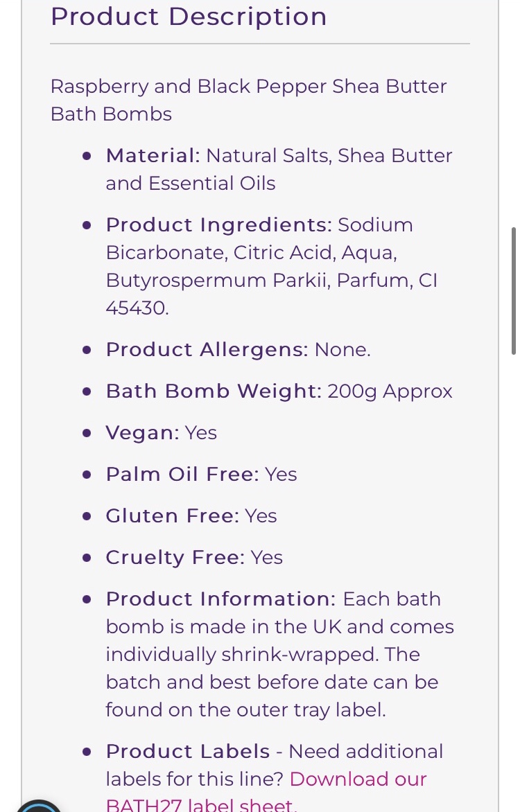
Task: Click the page's vertical scrollbar thumb
Action: (514, 290)
